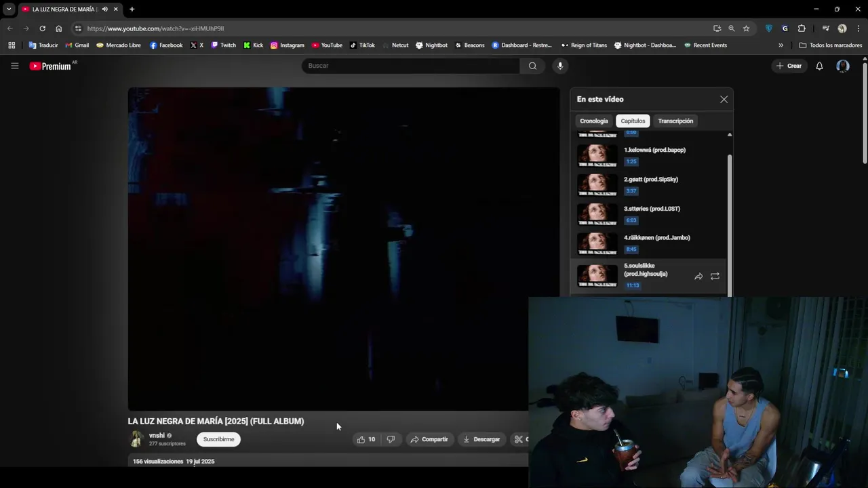Viewport: 868px width, 488px height.
Task: Click the Descargar button
Action: [x=481, y=439]
